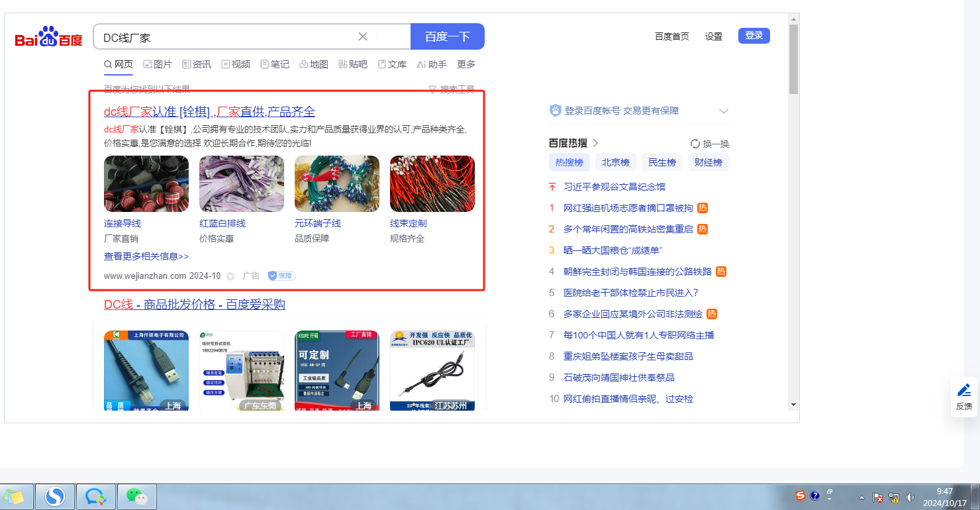
Task: Switch to the 文库 tab
Action: point(392,64)
